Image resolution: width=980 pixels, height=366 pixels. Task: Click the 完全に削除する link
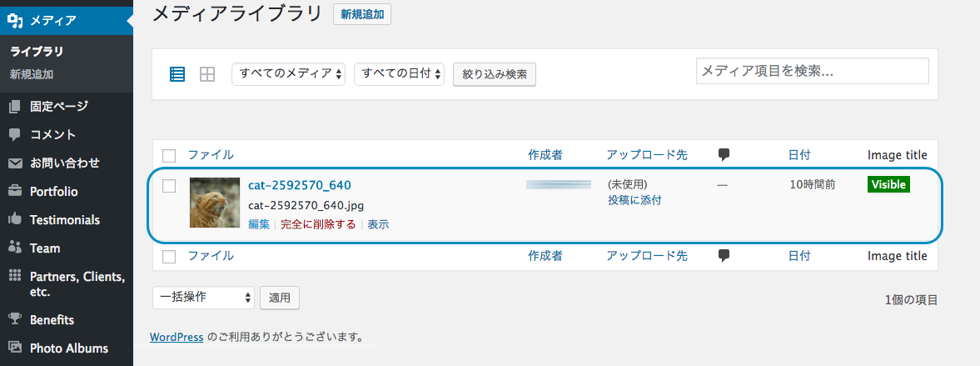[318, 224]
